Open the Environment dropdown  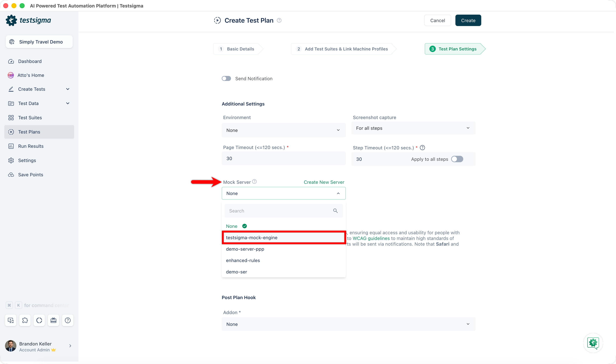[x=284, y=130]
